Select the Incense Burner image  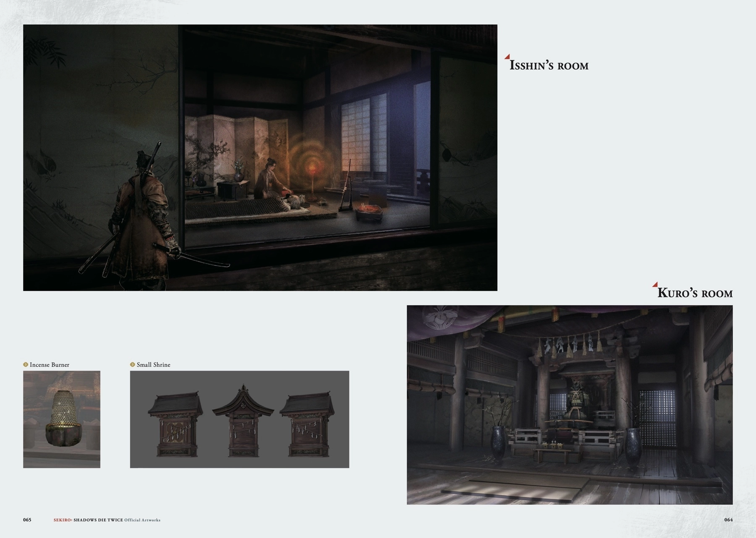tap(62, 419)
